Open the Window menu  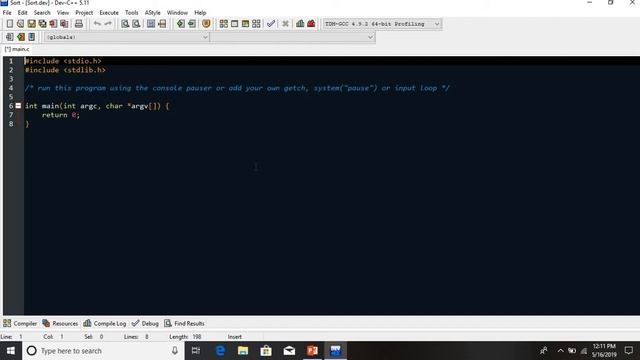tap(177, 13)
